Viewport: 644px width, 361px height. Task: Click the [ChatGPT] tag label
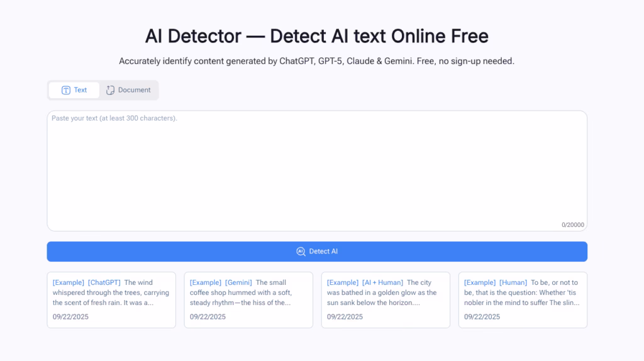104,282
